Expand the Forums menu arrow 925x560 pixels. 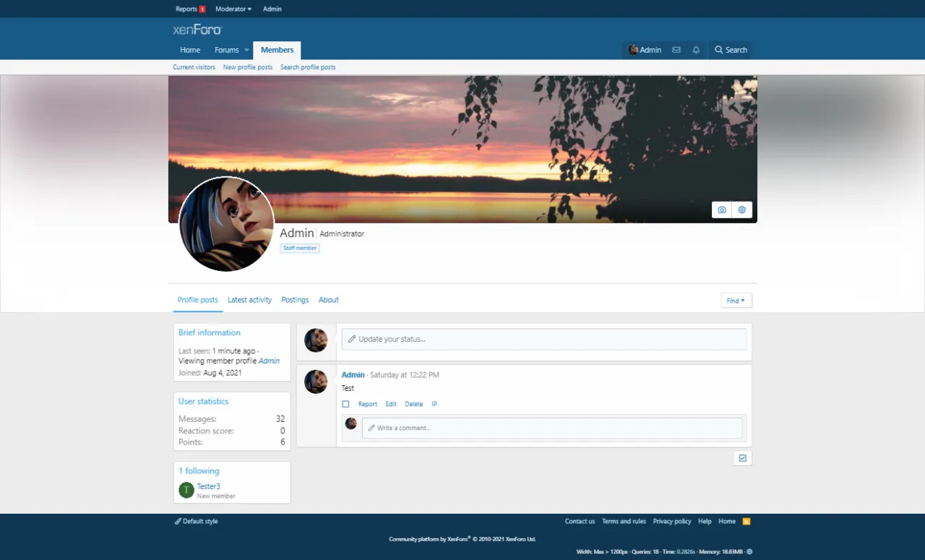pos(246,51)
